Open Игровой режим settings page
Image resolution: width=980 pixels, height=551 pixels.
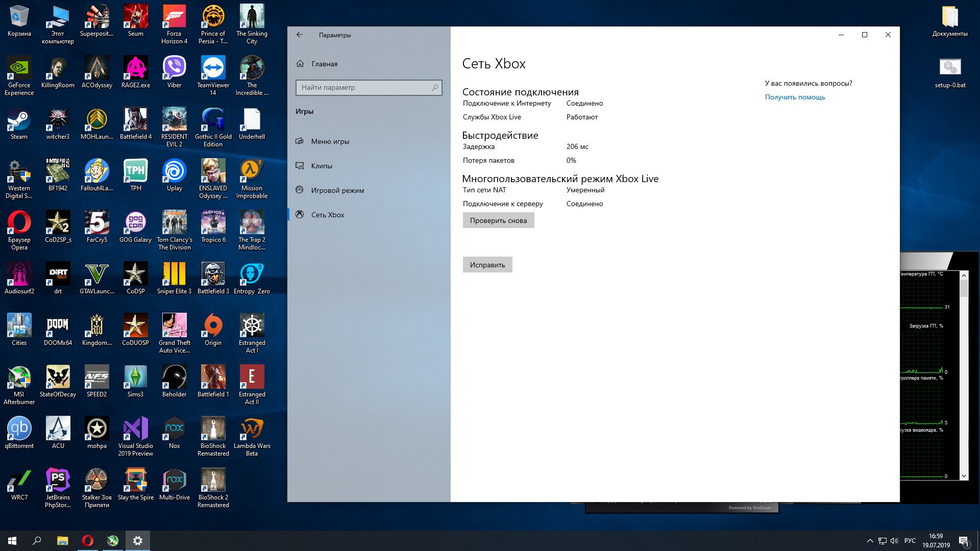point(337,190)
